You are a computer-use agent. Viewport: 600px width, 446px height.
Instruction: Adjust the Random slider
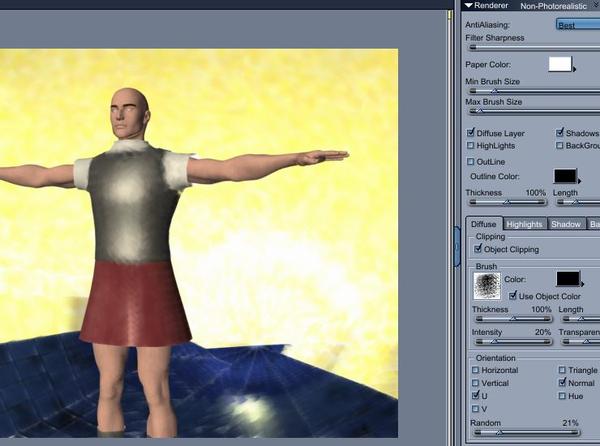pyautogui.click(x=527, y=433)
